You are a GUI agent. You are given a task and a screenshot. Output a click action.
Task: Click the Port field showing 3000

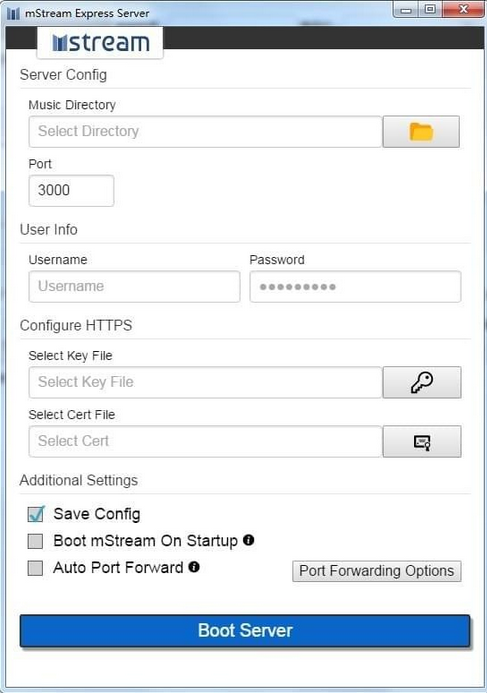click(x=71, y=190)
